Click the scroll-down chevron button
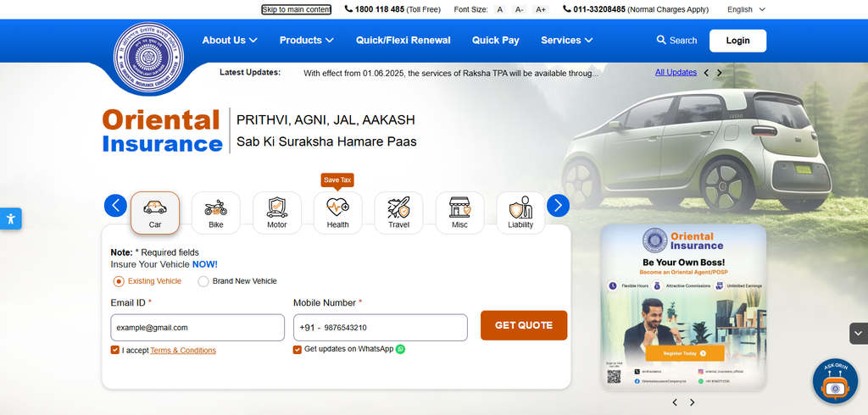The width and height of the screenshot is (868, 415). tap(859, 334)
